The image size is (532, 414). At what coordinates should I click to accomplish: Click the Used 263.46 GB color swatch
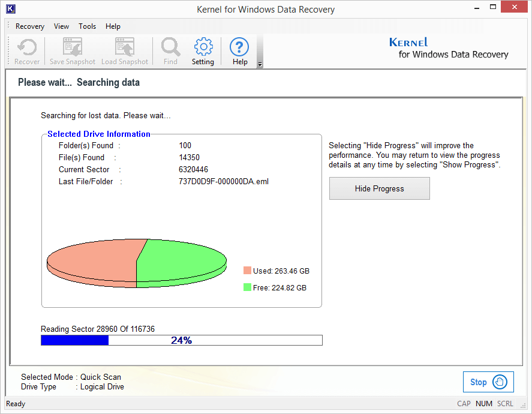247,271
